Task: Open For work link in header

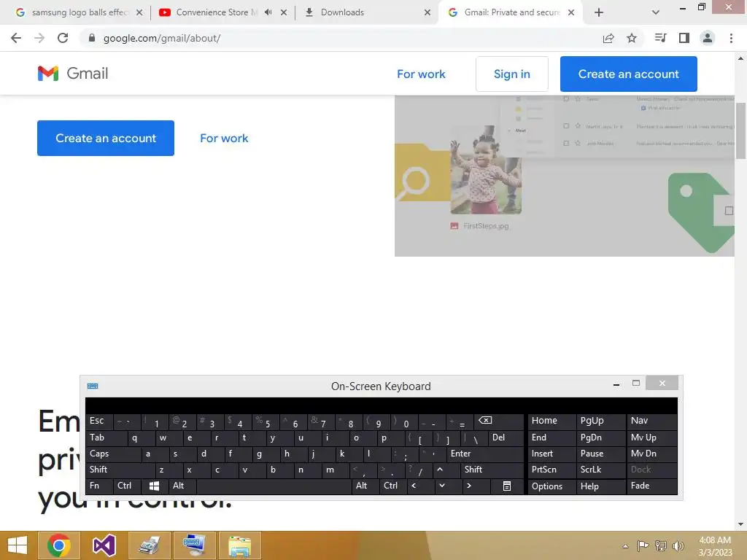Action: click(421, 74)
